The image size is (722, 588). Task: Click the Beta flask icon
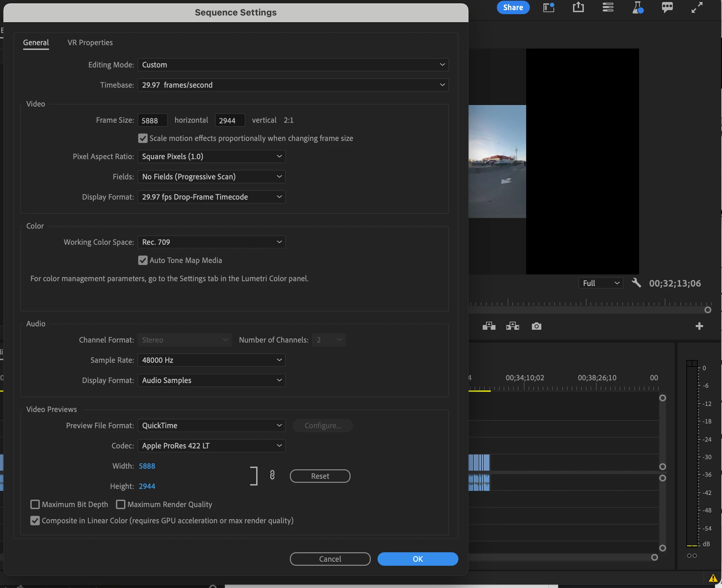(x=637, y=7)
